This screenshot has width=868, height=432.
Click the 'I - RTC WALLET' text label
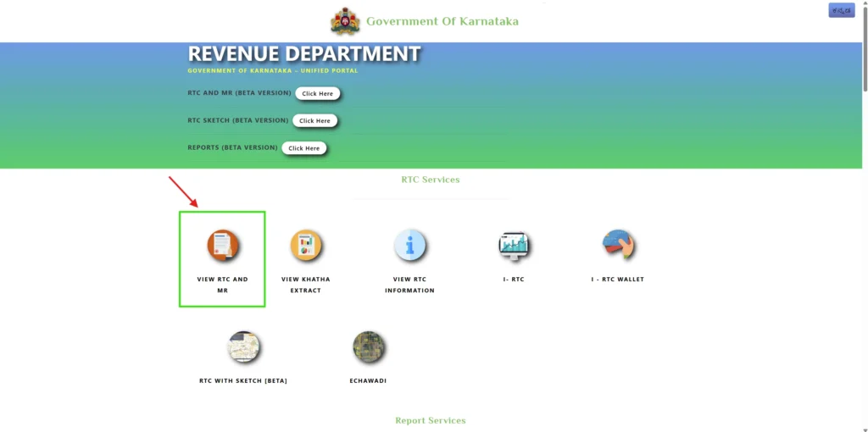[x=618, y=280]
